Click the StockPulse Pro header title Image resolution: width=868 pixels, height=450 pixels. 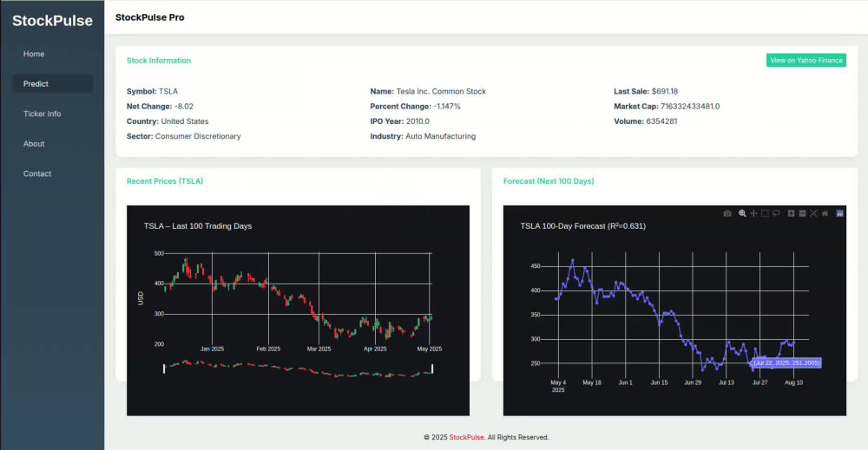click(x=149, y=17)
